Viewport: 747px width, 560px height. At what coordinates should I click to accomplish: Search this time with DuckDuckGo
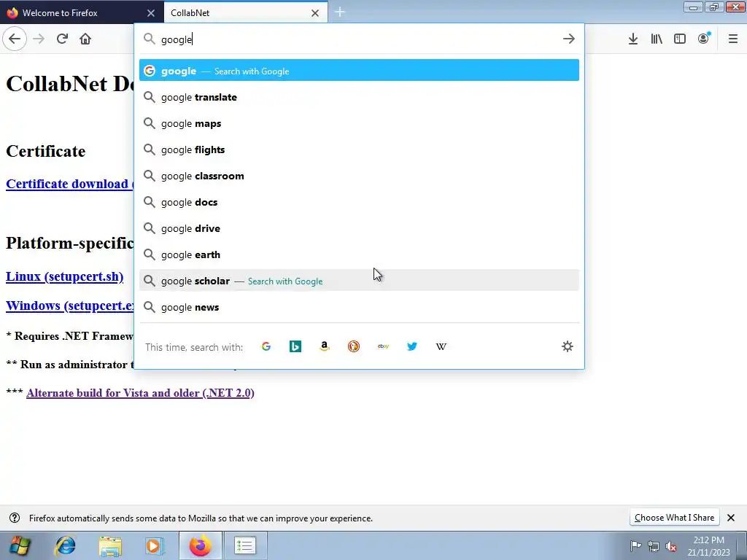[354, 346]
